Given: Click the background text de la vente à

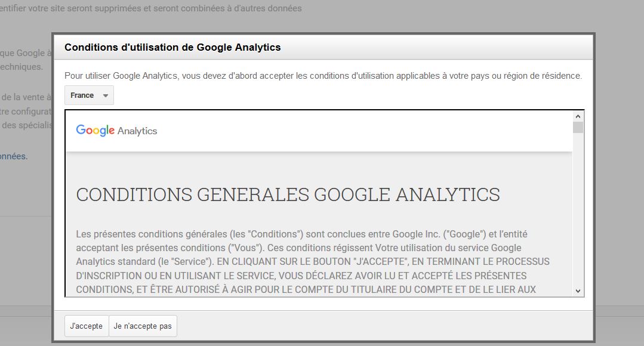Looking at the screenshot, I should pyautogui.click(x=26, y=97).
